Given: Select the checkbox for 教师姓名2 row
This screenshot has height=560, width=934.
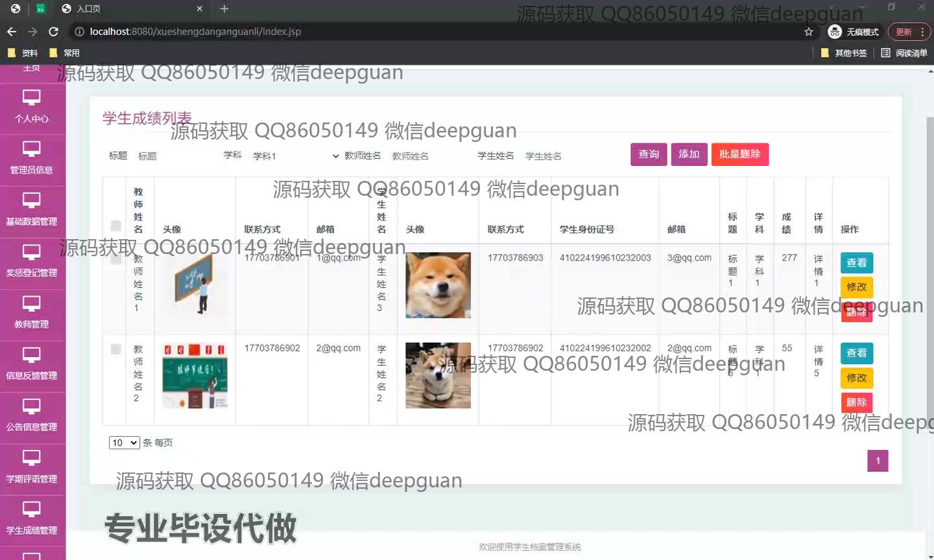Looking at the screenshot, I should click(116, 349).
